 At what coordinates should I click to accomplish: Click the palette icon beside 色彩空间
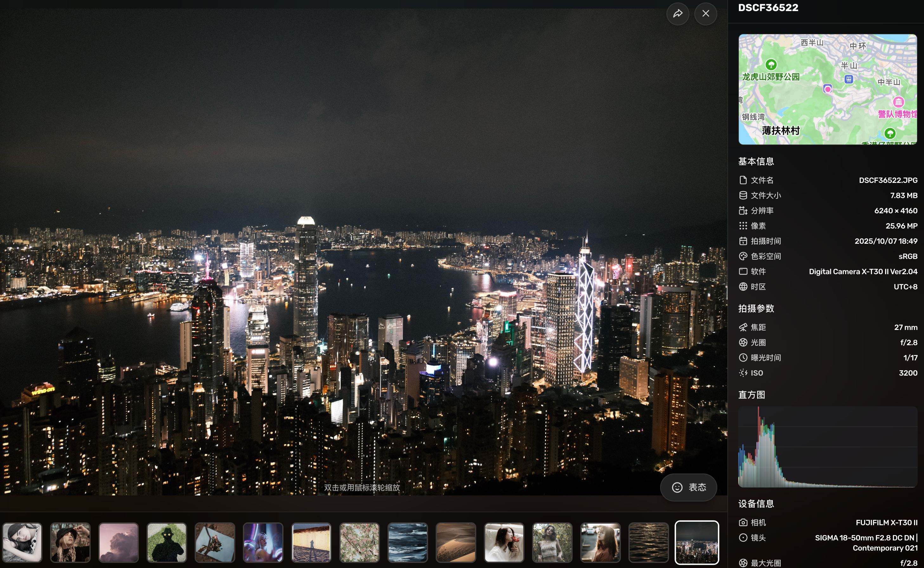click(743, 256)
